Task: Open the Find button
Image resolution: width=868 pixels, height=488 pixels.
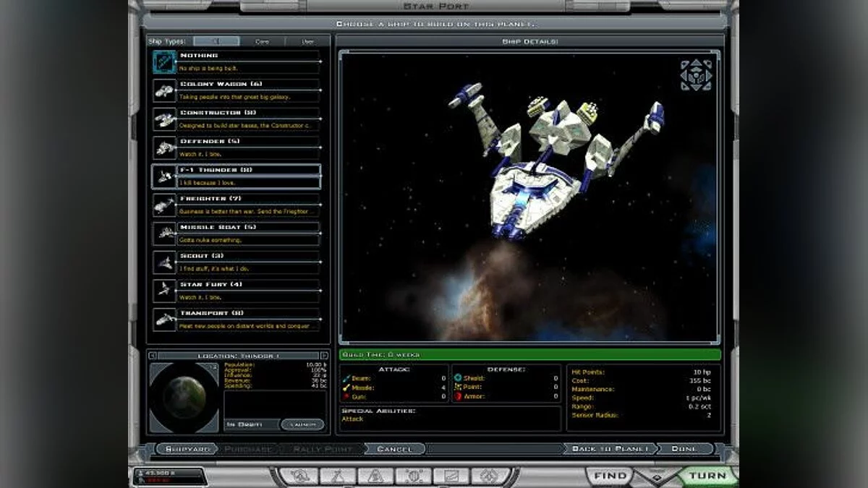Action: coord(611,476)
